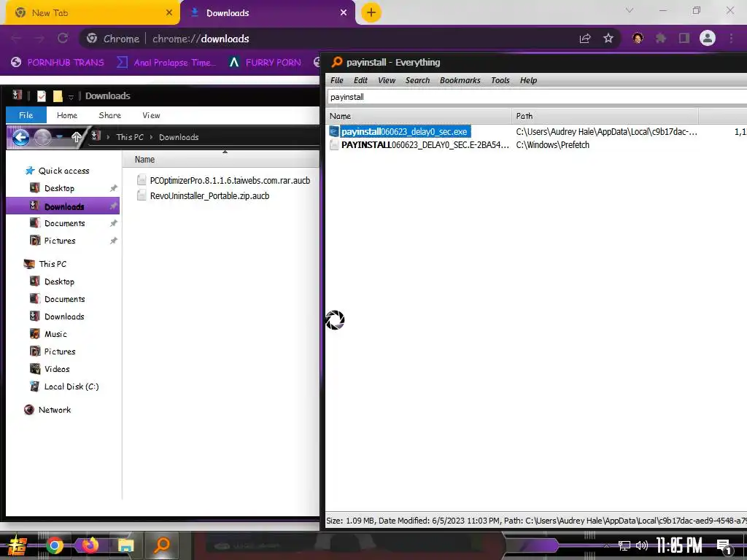Open Videos under This PC
The width and height of the screenshot is (747, 560).
[57, 369]
